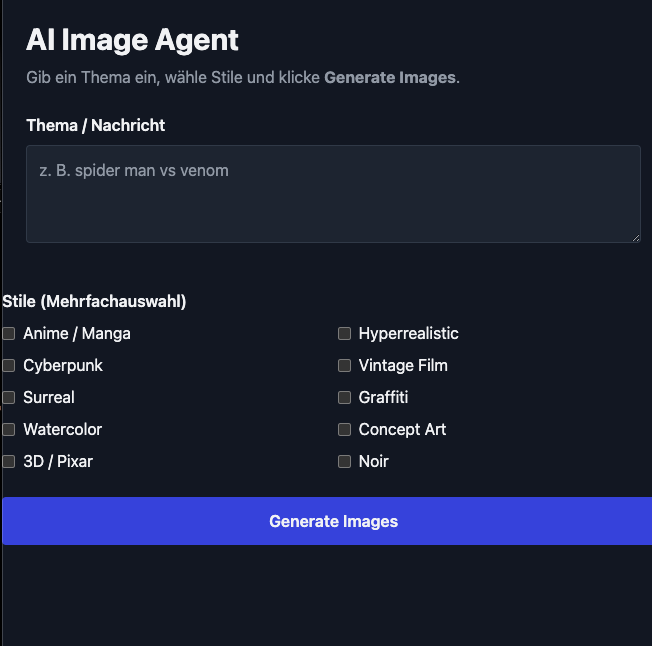The height and width of the screenshot is (646, 652).
Task: Click bold Generate Images text in the description
Action: 390,77
